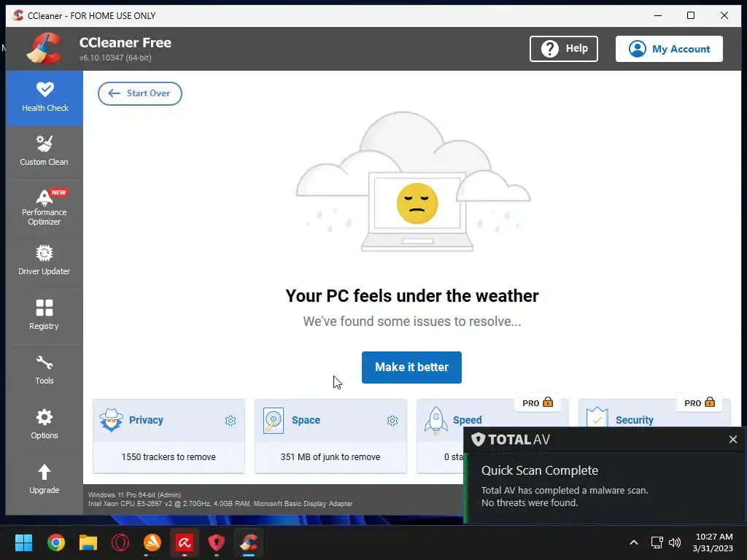Click the CCleaner logo in the header
This screenshot has height=560, width=747.
(44, 48)
